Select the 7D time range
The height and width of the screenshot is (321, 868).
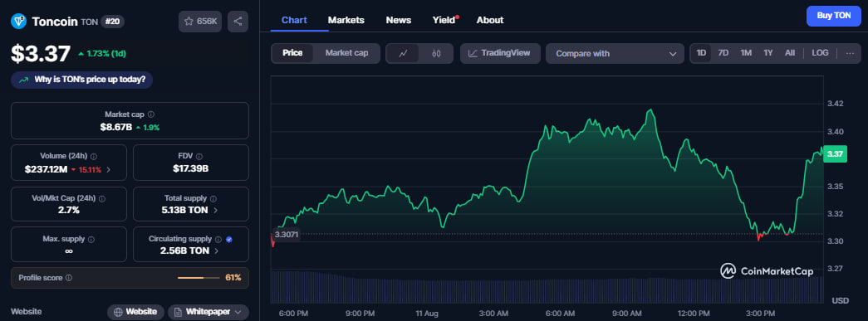[x=723, y=53]
